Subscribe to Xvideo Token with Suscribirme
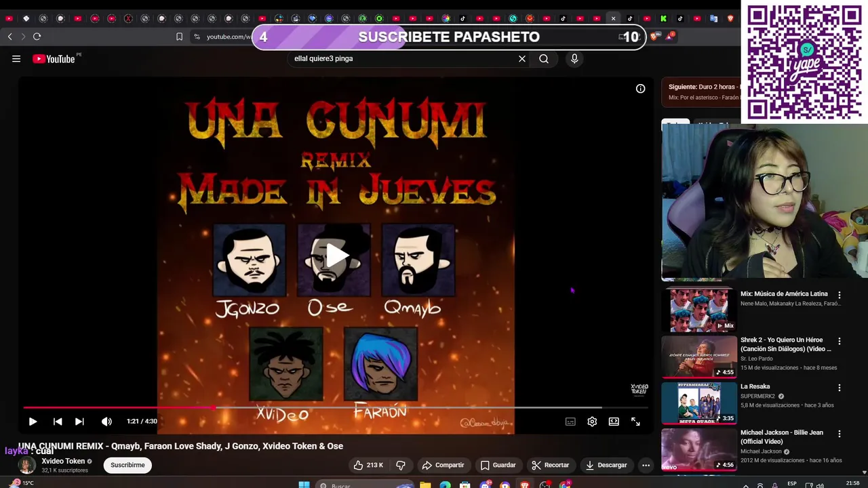 point(127,465)
